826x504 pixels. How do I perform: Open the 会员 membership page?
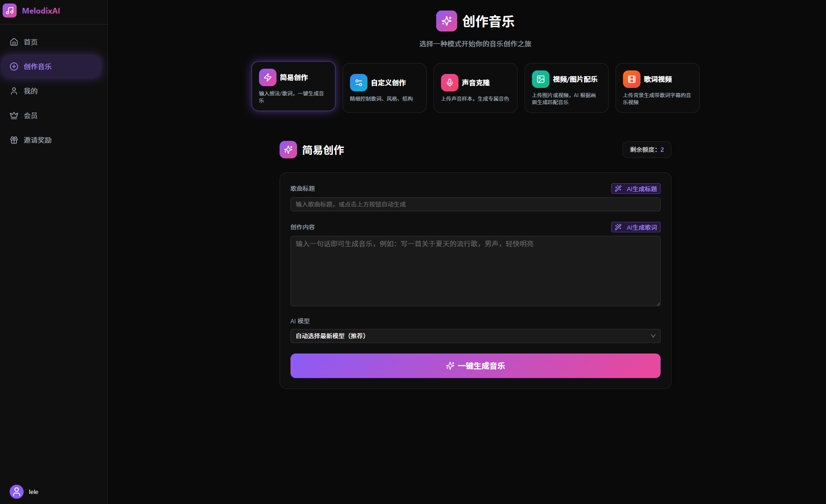[52, 115]
